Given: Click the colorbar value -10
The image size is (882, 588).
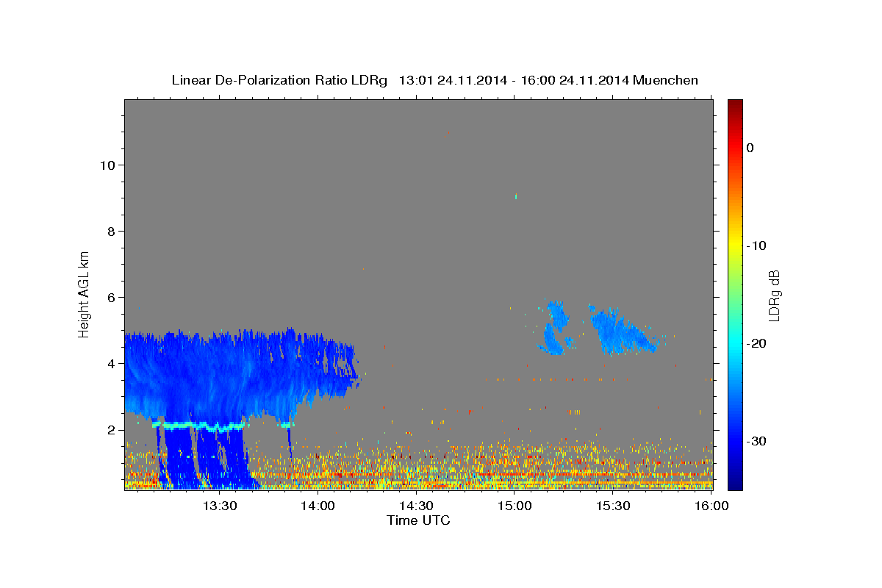Looking at the screenshot, I should tap(757, 245).
